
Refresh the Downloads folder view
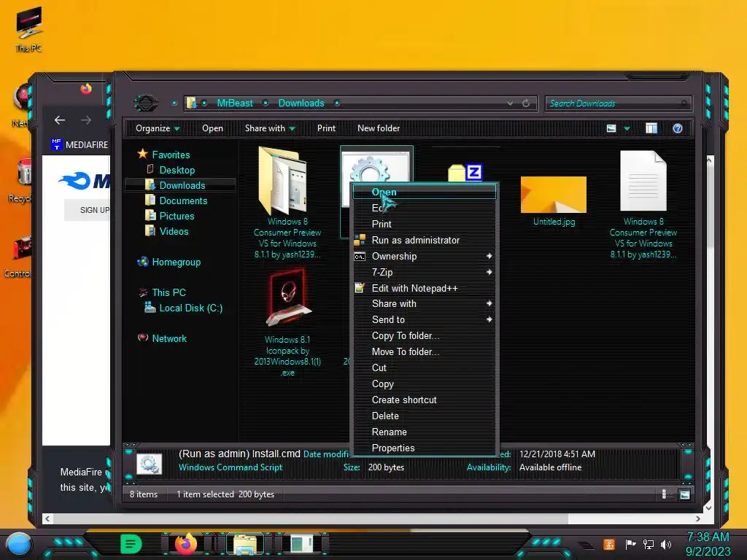pos(526,103)
